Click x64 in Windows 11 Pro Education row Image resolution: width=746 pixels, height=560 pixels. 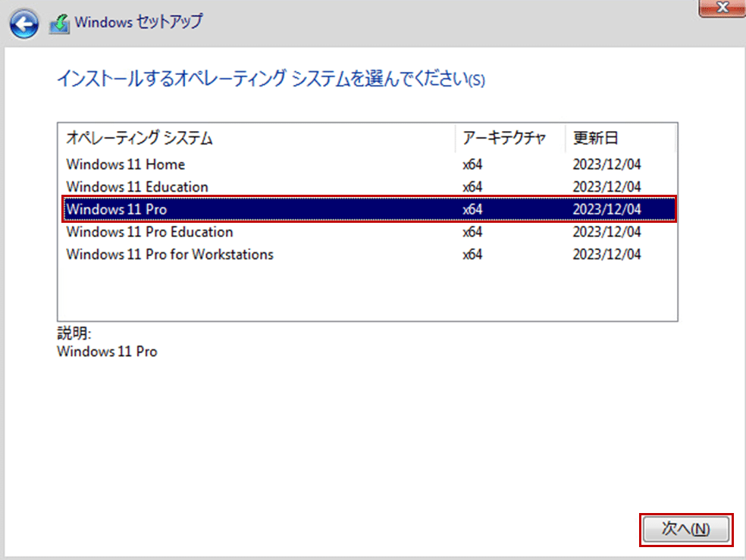pos(472,232)
